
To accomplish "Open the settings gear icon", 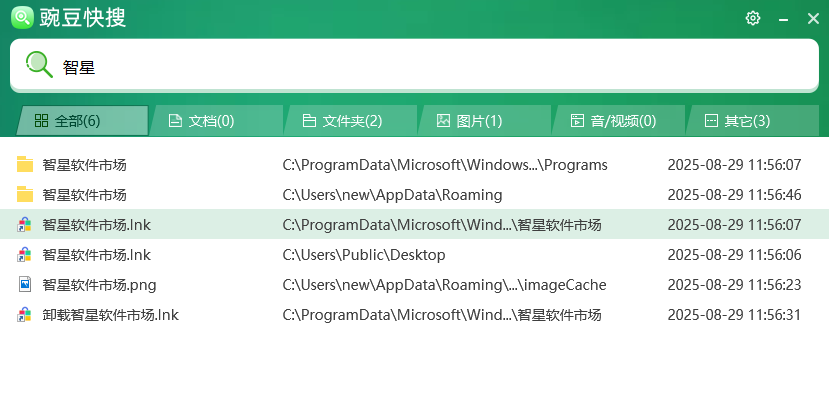I will pyautogui.click(x=752, y=19).
